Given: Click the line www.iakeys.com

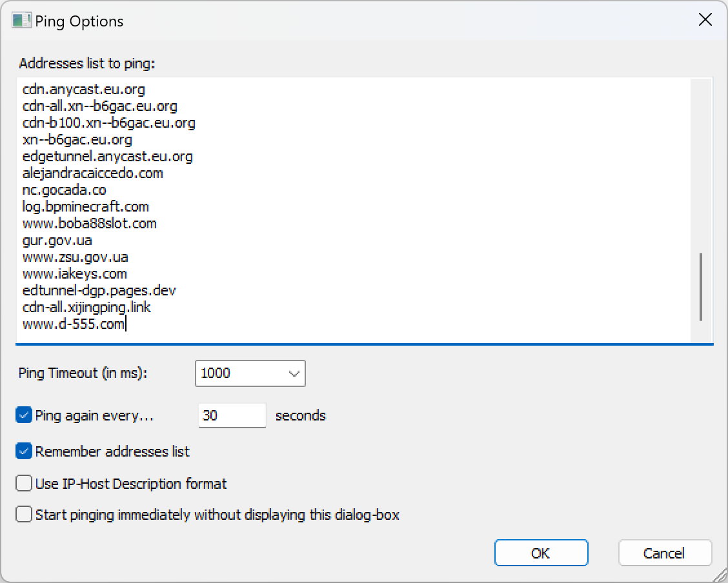Looking at the screenshot, I should [74, 273].
